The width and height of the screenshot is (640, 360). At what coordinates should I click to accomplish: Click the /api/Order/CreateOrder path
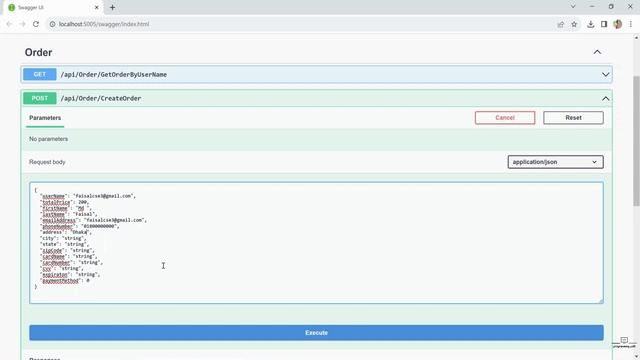point(101,98)
